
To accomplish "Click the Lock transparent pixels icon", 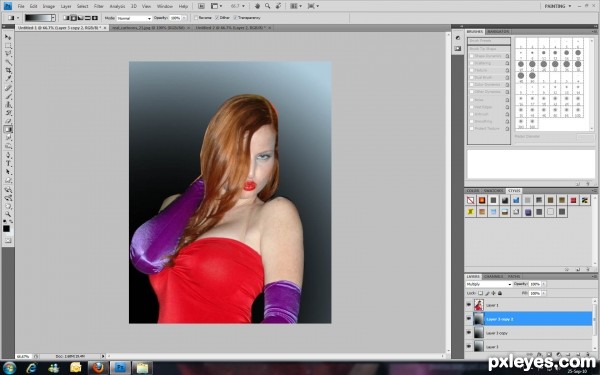I will coord(481,293).
